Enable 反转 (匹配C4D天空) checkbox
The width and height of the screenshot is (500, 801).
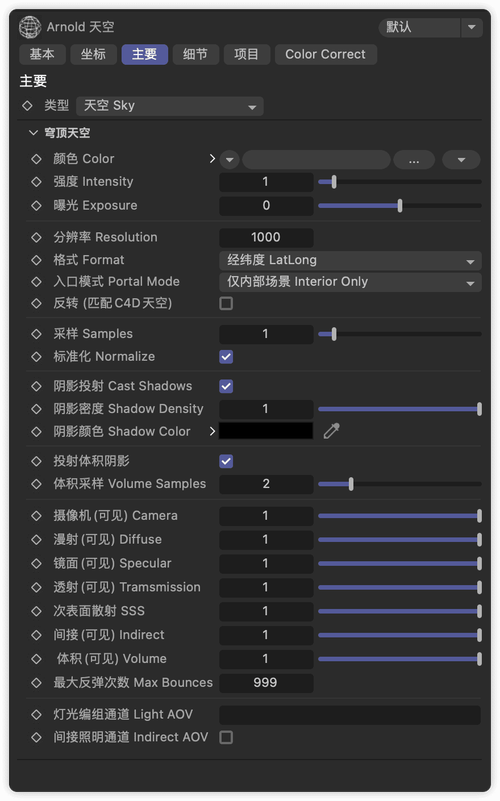226,303
